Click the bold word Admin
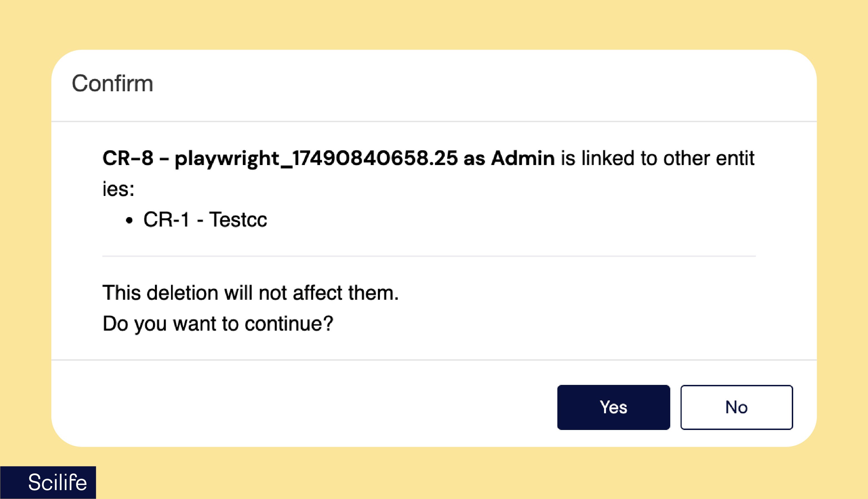 (523, 158)
